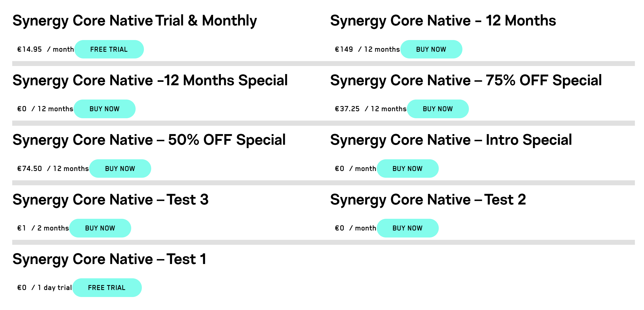Open Synergy Core Native Trial & Monthly heading
The width and height of the screenshot is (644, 310).
[135, 21]
